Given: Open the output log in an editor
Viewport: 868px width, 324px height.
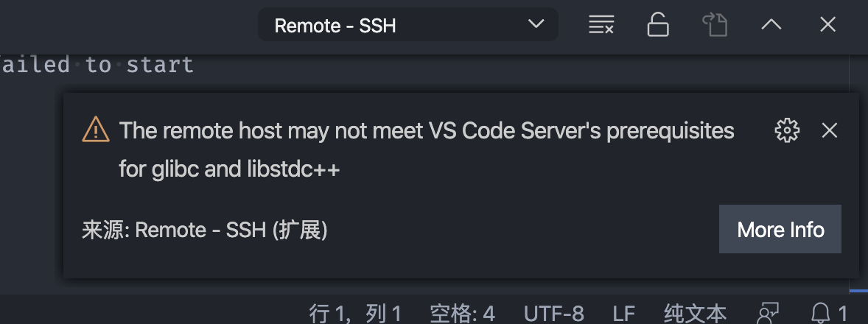Looking at the screenshot, I should click(x=715, y=25).
